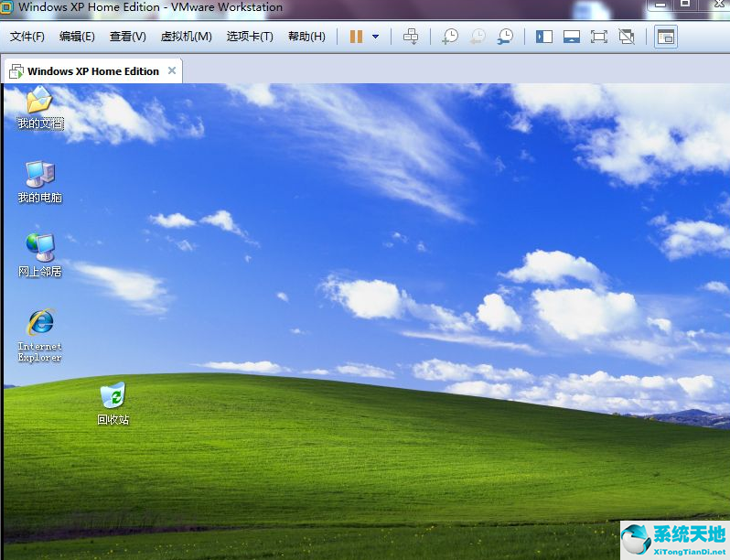Toggle Unity mode icon

(x=627, y=37)
